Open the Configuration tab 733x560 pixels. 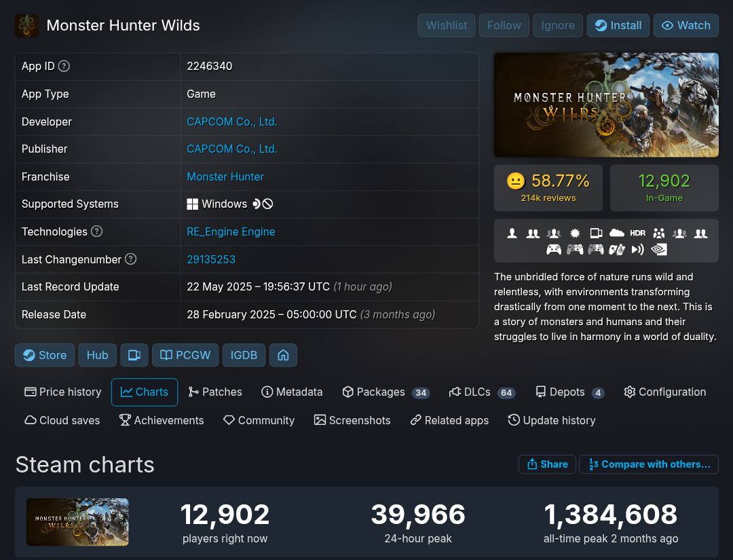click(x=665, y=392)
